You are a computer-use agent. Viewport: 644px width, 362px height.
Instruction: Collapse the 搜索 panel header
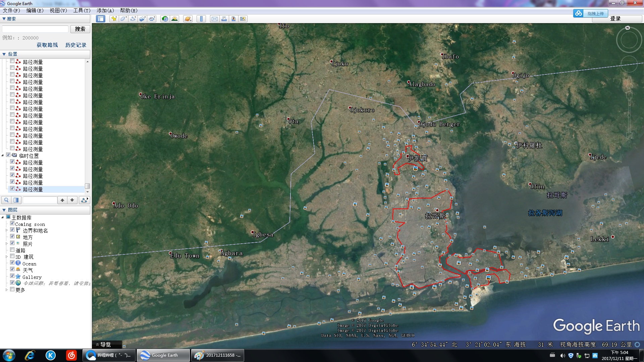click(x=45, y=19)
